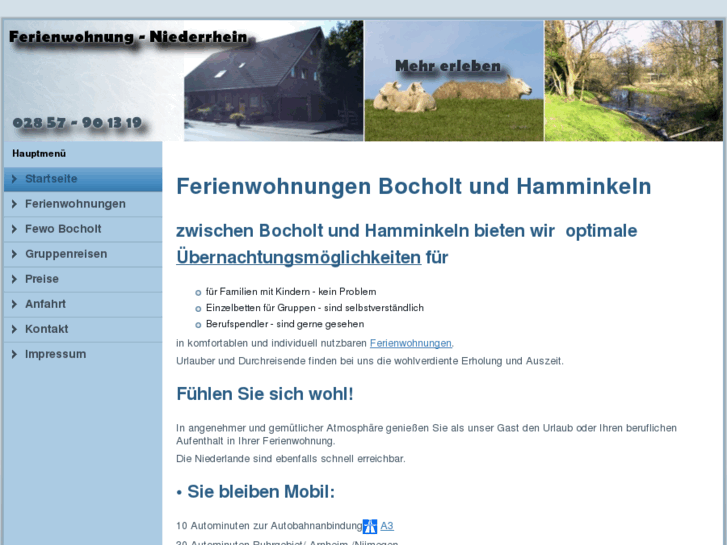This screenshot has width=727, height=545.
Task: Click heading 'Ferienwohnungen Bocholt und Hamminkeln'
Action: [x=414, y=187]
